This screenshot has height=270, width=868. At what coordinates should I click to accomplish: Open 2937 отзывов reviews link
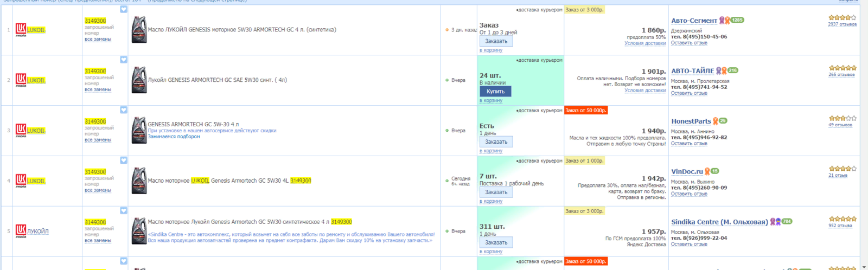pyautogui.click(x=843, y=24)
